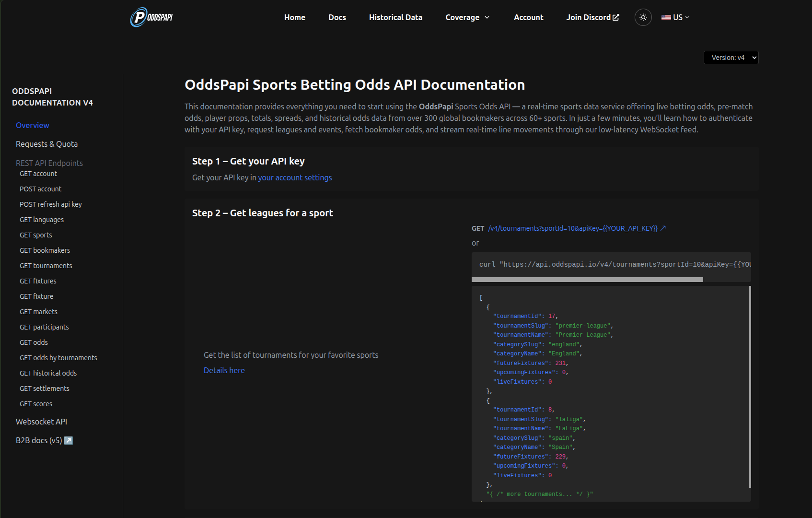Screen dimensions: 812x518
Task: Open GET languages endpoint docs
Action: tap(42, 220)
